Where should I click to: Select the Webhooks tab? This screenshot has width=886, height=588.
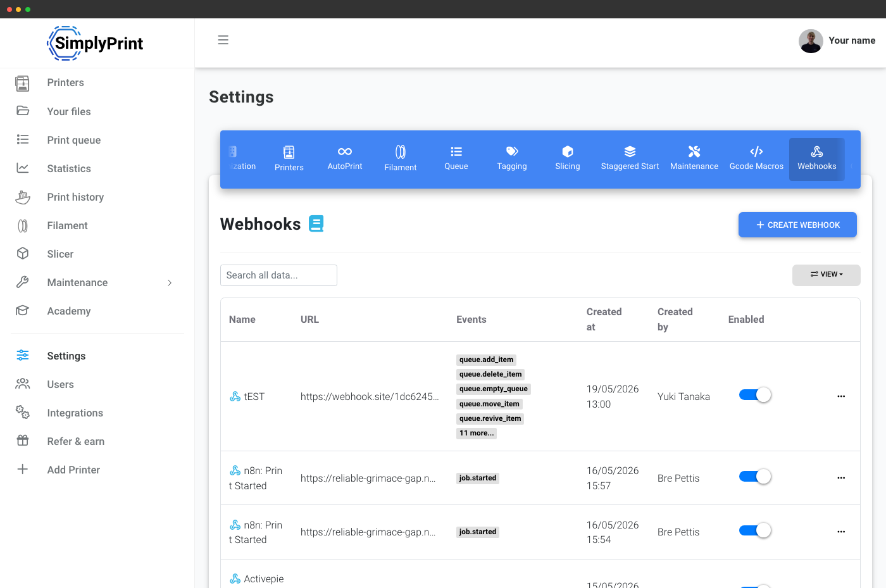coord(817,159)
